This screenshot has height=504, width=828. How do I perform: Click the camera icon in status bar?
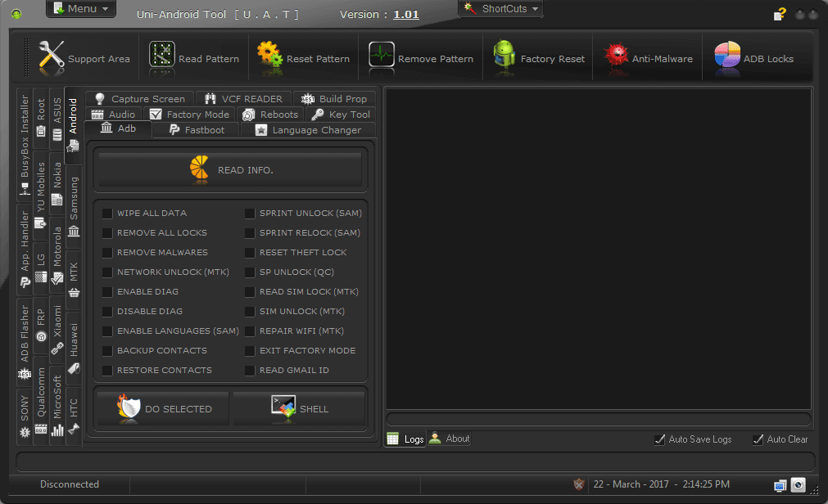798,484
